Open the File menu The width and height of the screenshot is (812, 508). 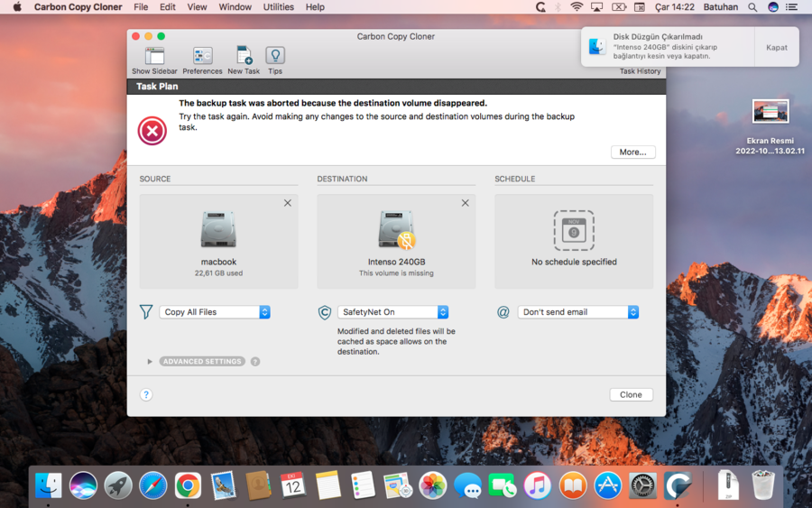141,6
